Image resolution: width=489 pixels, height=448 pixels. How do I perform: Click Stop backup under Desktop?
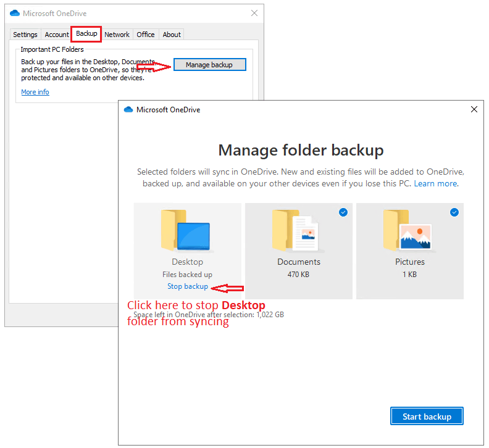[x=188, y=286]
